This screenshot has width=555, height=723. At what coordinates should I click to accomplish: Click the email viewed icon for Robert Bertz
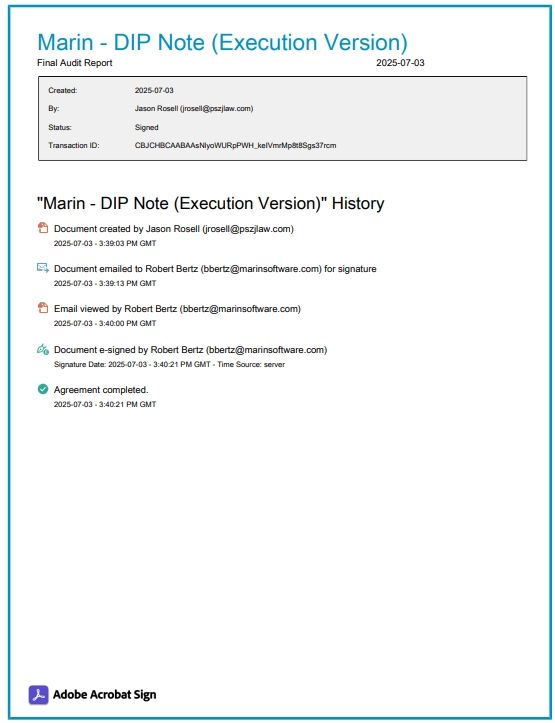click(43, 308)
